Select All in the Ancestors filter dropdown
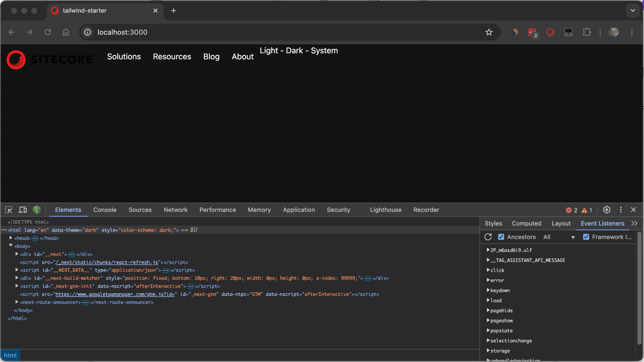The image size is (644, 362). point(558,237)
